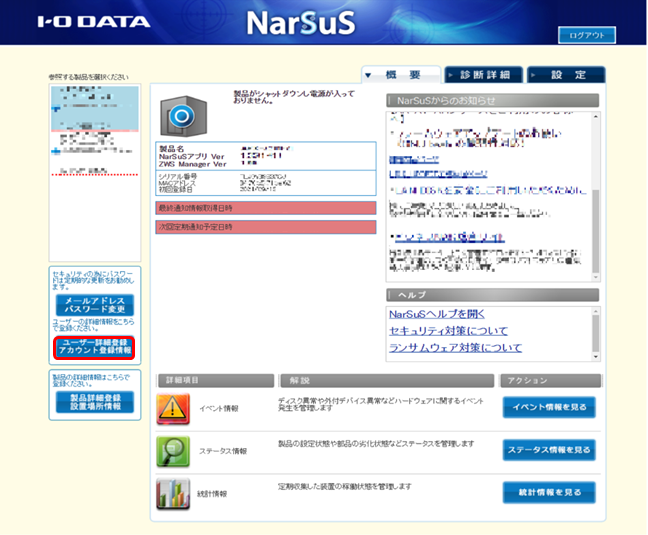Click the 詳細項目 column header

point(216,380)
